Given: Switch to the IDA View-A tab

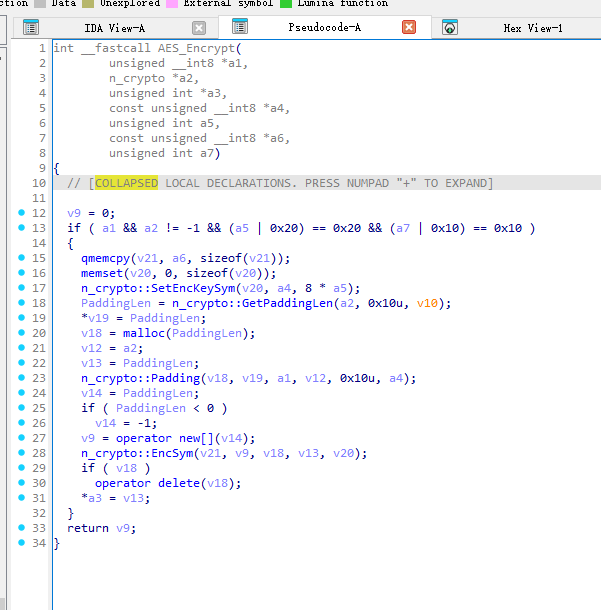Looking at the screenshot, I should coord(114,28).
